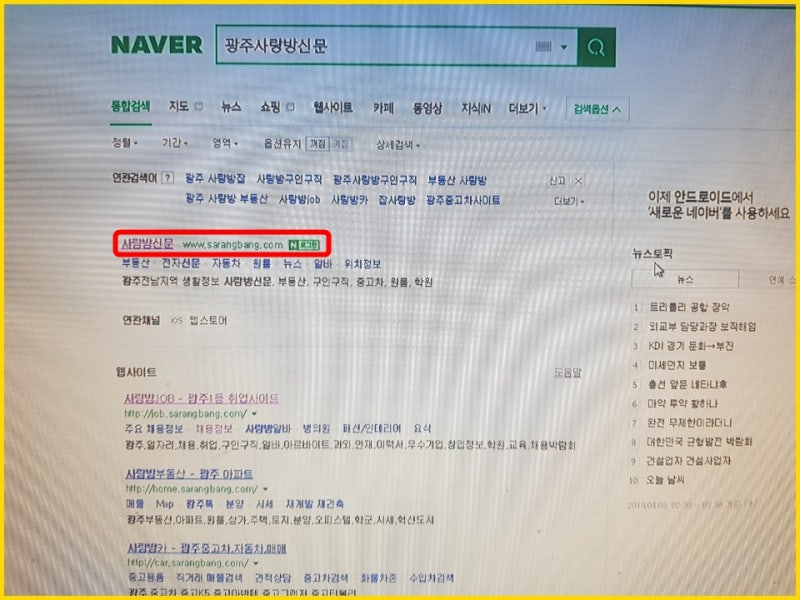Open 사랑방카 - 광주중고차 result

click(207, 548)
